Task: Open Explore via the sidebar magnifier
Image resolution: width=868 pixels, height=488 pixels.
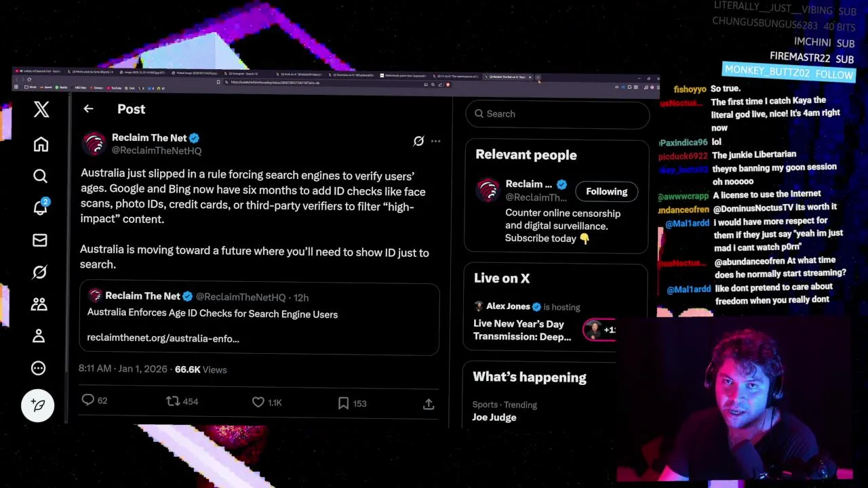Action: (40, 176)
